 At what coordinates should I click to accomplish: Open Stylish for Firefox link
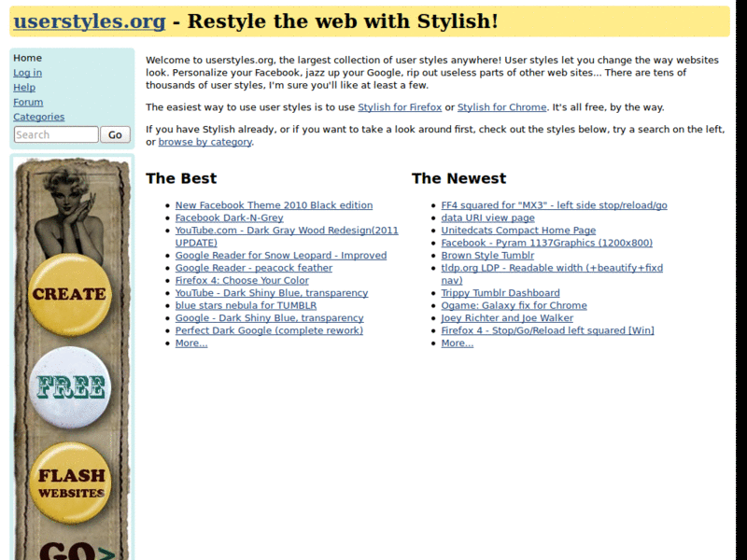click(x=400, y=107)
